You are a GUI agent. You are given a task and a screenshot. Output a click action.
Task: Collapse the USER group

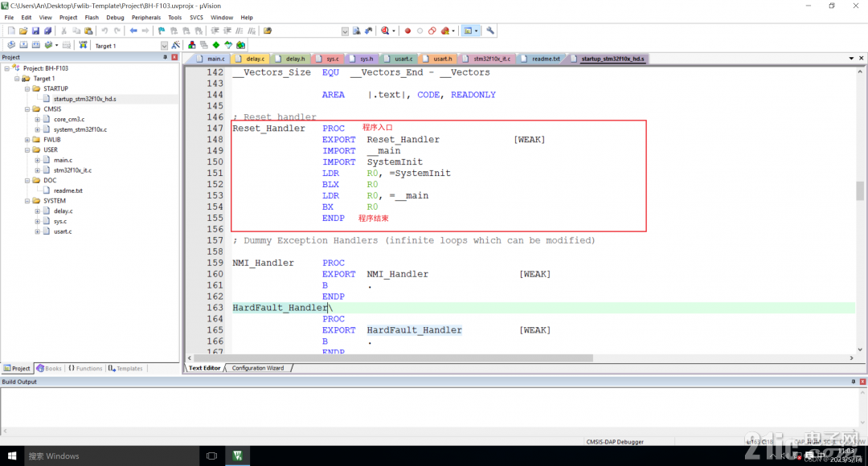point(27,150)
